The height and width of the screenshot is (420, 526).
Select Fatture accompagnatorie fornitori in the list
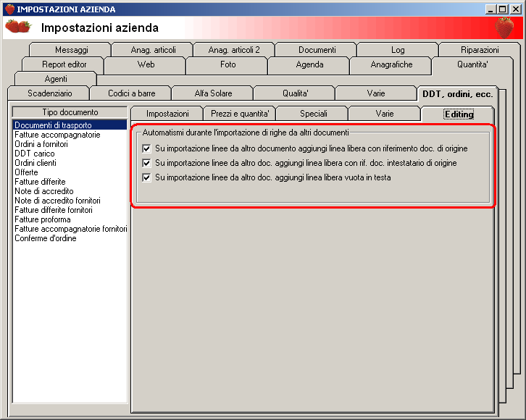tap(70, 229)
